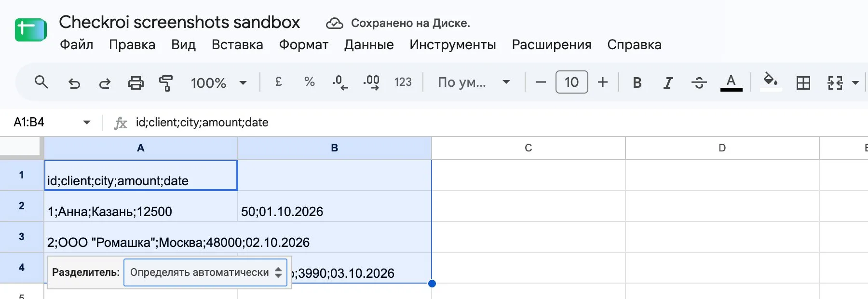Image resolution: width=868 pixels, height=299 pixels.
Task: Click cell with id;client;city;amount;date
Action: click(x=141, y=175)
